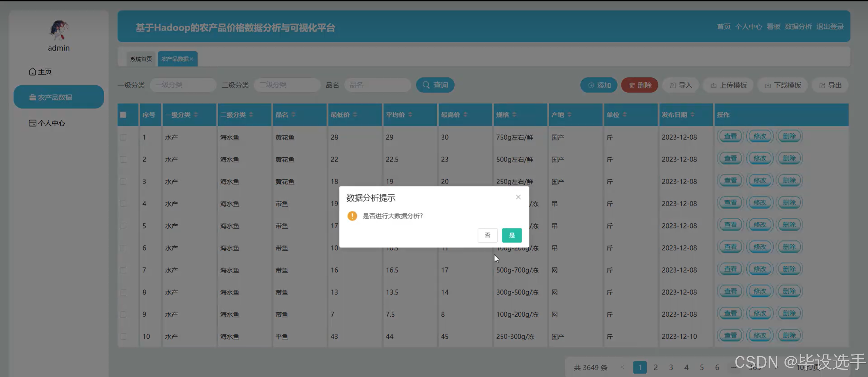Screen dimensions: 868x377
Task: Sort by the 规格 column arrows
Action: click(x=514, y=115)
